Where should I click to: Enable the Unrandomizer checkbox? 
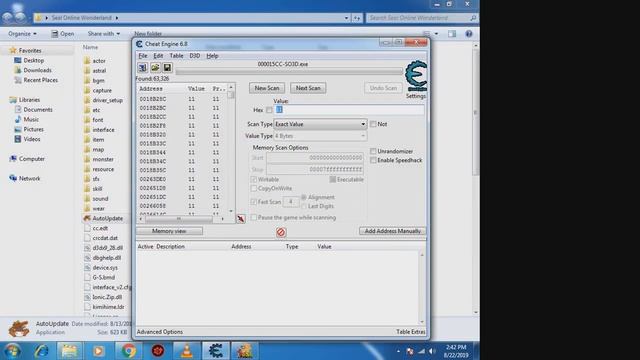pyautogui.click(x=373, y=151)
